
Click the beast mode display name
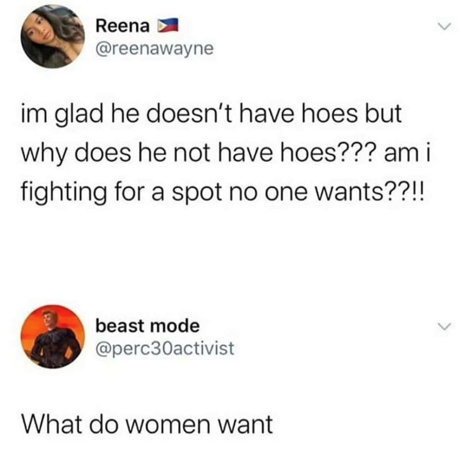coord(148,326)
